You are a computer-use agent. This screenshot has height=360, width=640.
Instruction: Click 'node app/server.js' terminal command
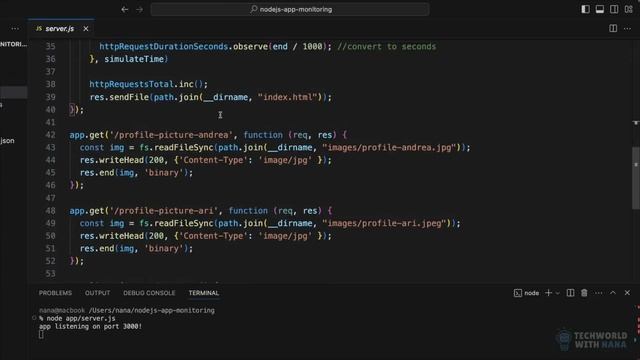click(81, 318)
